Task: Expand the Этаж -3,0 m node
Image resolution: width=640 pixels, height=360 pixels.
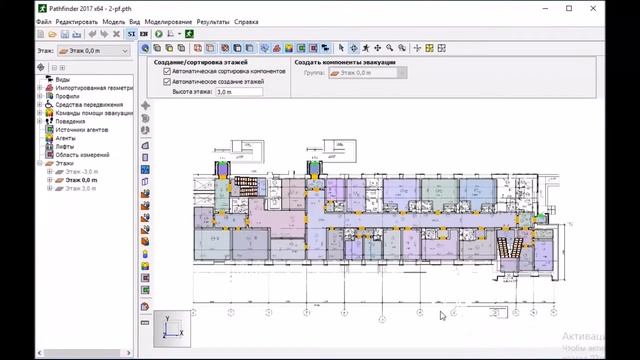Action: coord(49,171)
